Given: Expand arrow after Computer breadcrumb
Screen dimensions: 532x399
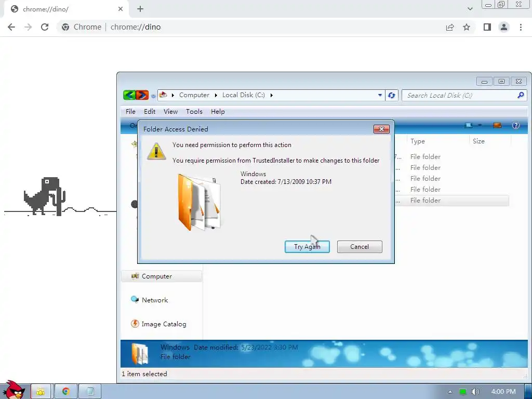Looking at the screenshot, I should click(x=216, y=96).
